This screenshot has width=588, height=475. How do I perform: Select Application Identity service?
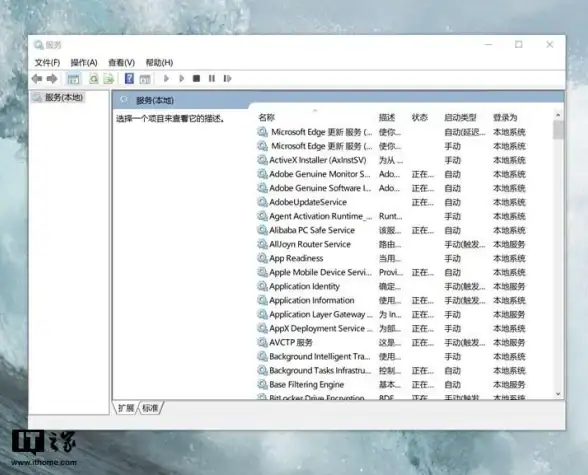coord(391,286)
